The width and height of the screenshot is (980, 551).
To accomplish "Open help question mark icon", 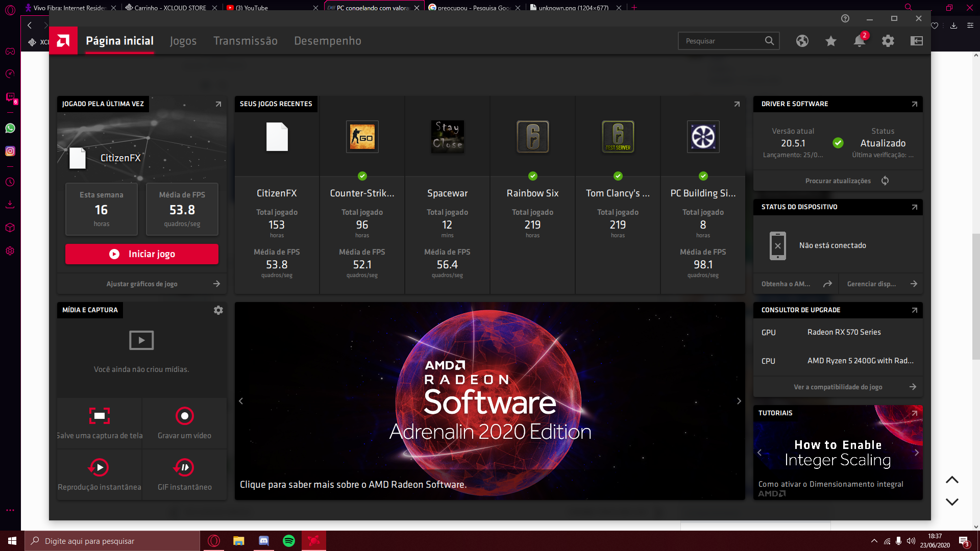I will 845,18.
